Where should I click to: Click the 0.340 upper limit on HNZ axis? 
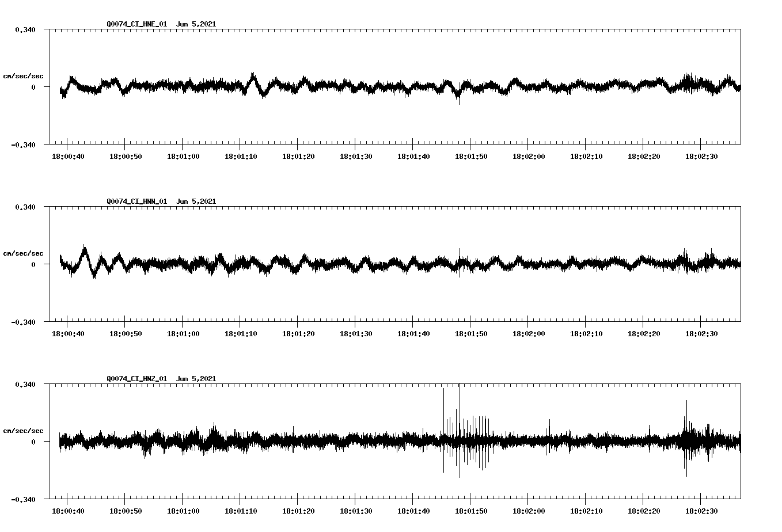(x=25, y=384)
